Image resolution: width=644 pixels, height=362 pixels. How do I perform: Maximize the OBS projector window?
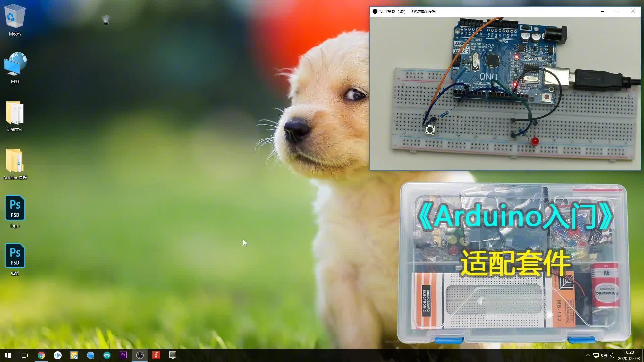[618, 11]
